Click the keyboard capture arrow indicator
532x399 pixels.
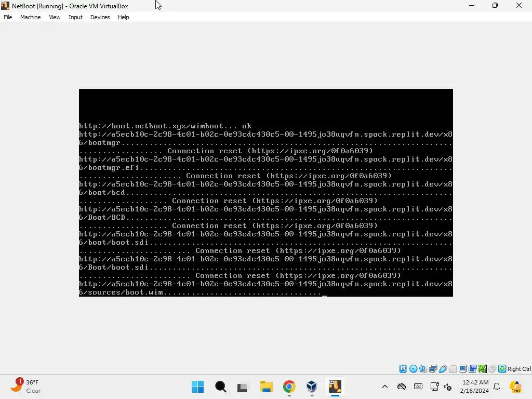[x=502, y=369]
